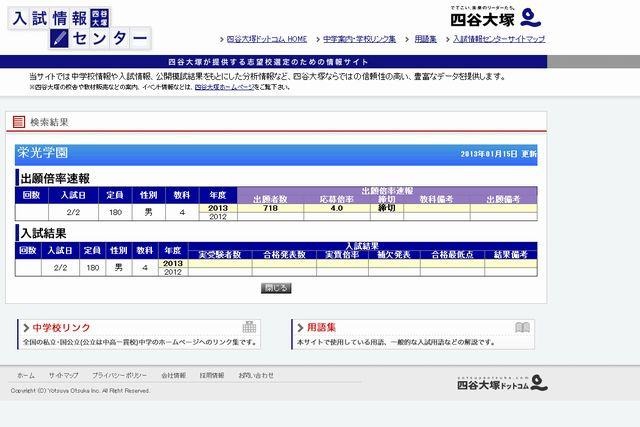Open the 中学校リンク heading link

coord(61,328)
